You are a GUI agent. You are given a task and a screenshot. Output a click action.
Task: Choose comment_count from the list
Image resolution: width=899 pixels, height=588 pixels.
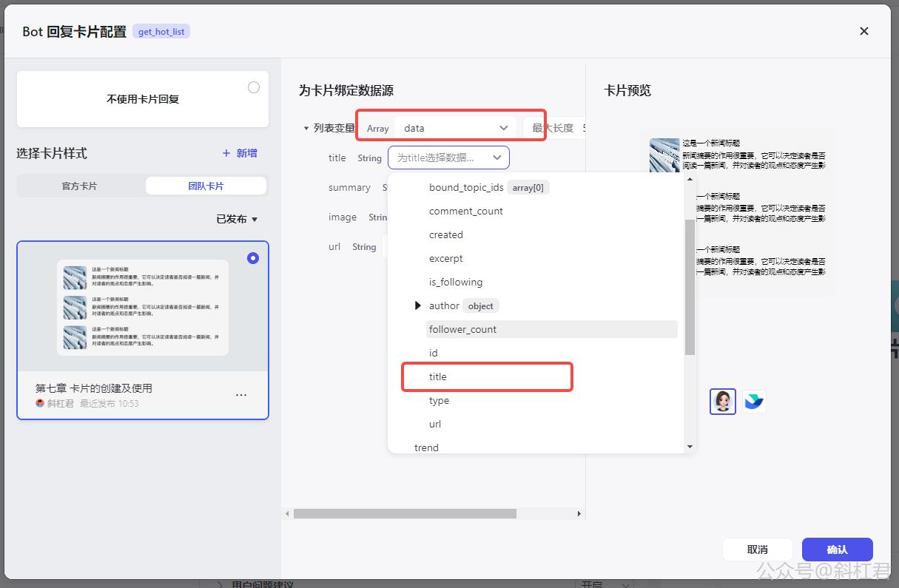pos(466,211)
